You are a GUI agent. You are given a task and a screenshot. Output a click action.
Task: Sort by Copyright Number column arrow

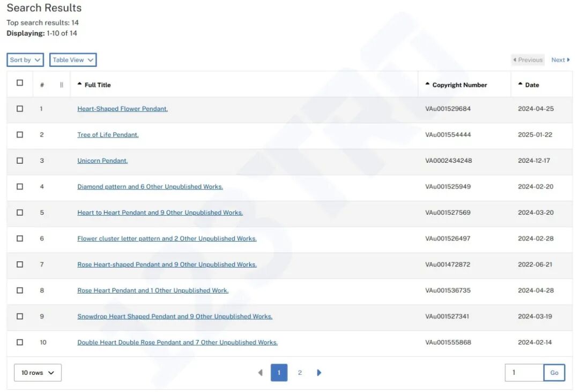coord(427,84)
